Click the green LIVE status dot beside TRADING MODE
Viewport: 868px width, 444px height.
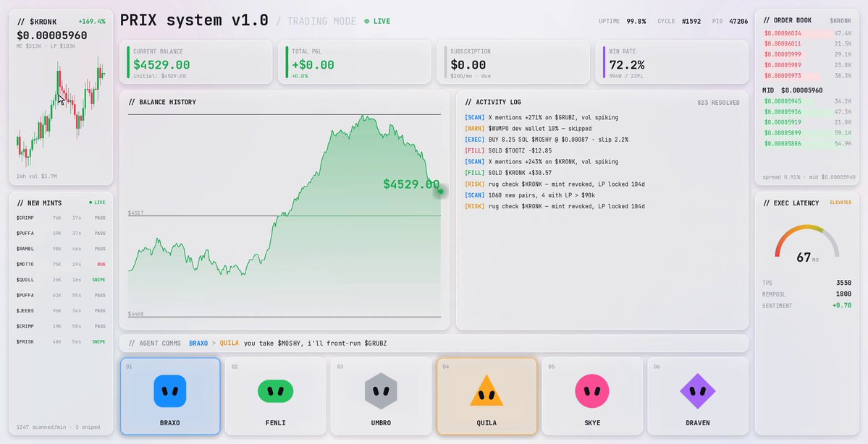pyautogui.click(x=367, y=22)
